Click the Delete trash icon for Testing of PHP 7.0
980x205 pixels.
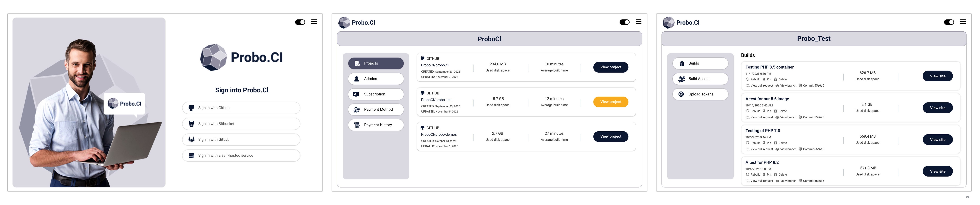coord(775,143)
